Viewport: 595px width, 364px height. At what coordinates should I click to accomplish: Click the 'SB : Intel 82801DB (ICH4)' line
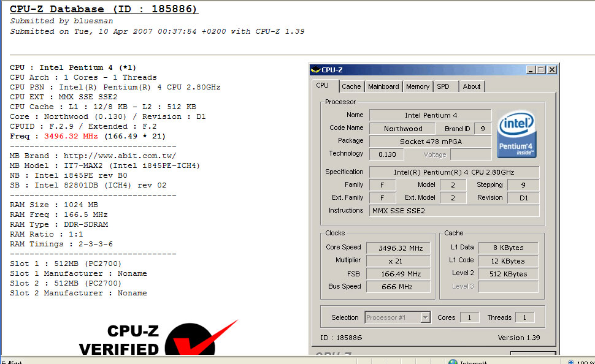(88, 186)
